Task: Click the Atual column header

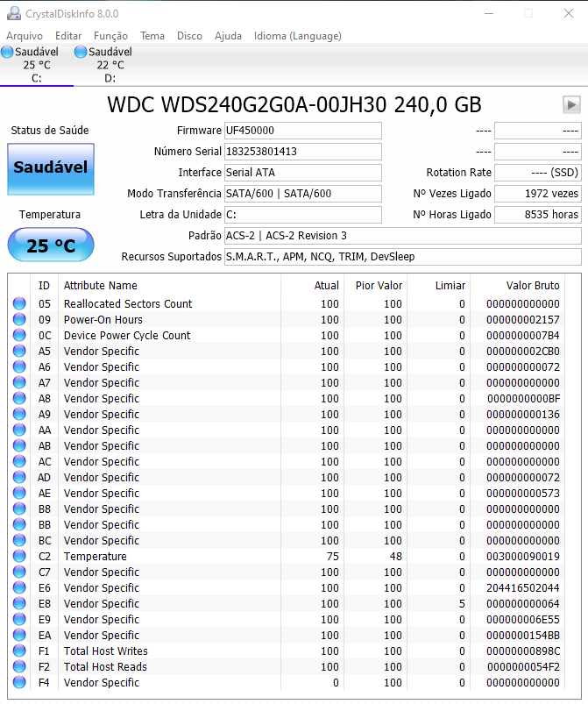Action: click(x=313, y=286)
